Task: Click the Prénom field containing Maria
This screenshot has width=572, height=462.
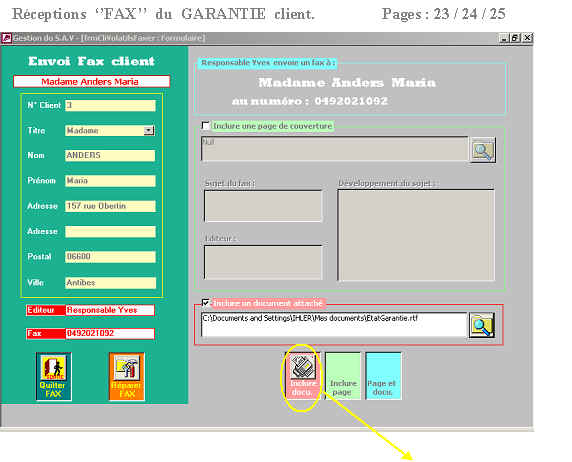Action: [110, 181]
